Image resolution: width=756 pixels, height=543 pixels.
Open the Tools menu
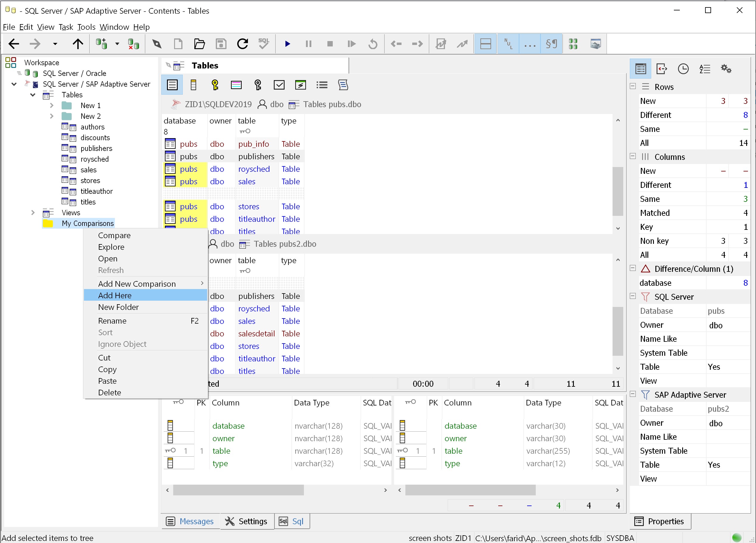pyautogui.click(x=86, y=27)
